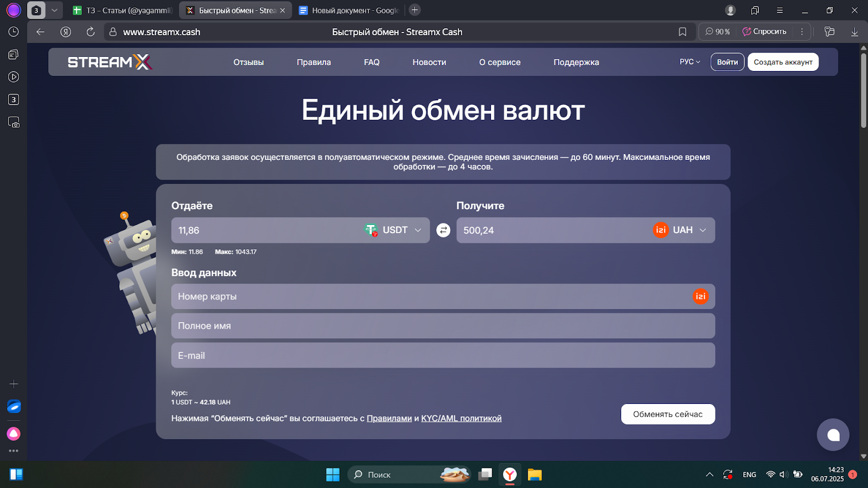Expand the USDT currency dropdown
This screenshot has height=488, width=868.
tap(418, 230)
